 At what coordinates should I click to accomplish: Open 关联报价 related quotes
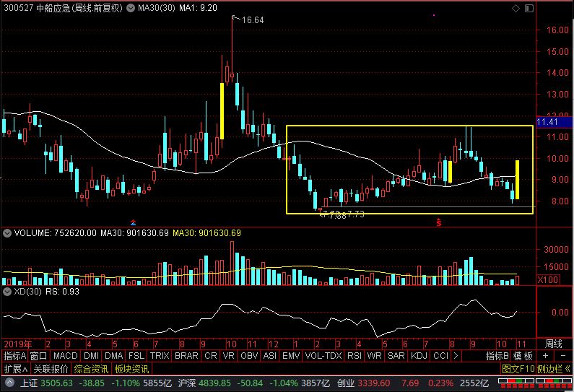(x=52, y=369)
